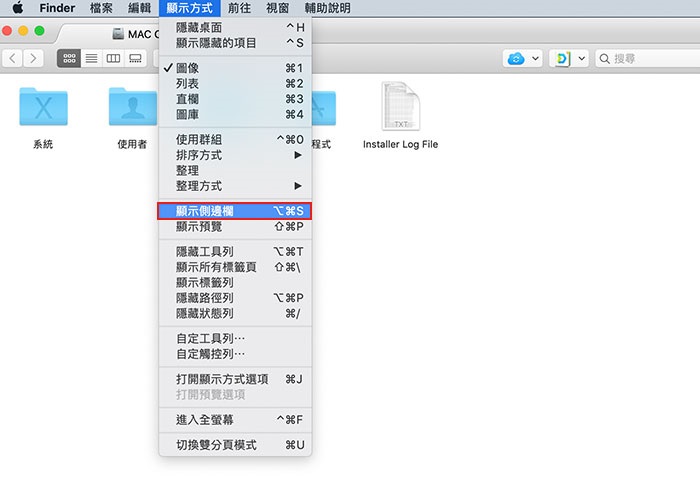Select the Installer Log File icon
This screenshot has width=700, height=490.
400,108
